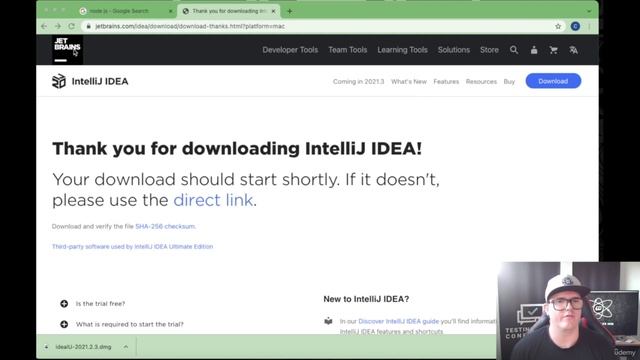Click the IntelliJ IDEA product name text
This screenshot has height=360, width=640.
pyautogui.click(x=100, y=81)
